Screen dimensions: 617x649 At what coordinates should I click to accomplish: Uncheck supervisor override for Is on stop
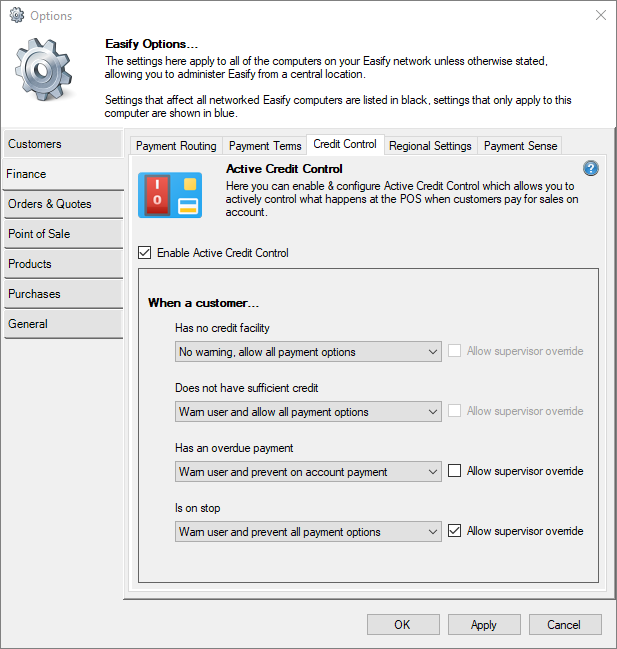pyautogui.click(x=456, y=531)
